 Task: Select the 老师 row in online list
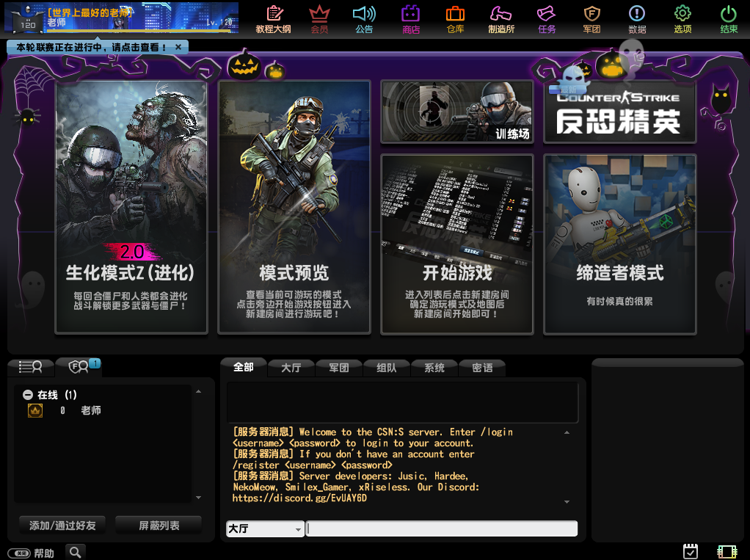coord(103,410)
